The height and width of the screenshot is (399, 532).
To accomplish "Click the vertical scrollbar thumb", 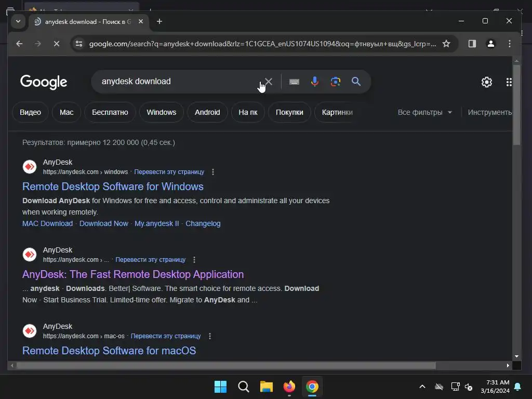I will tap(516, 105).
